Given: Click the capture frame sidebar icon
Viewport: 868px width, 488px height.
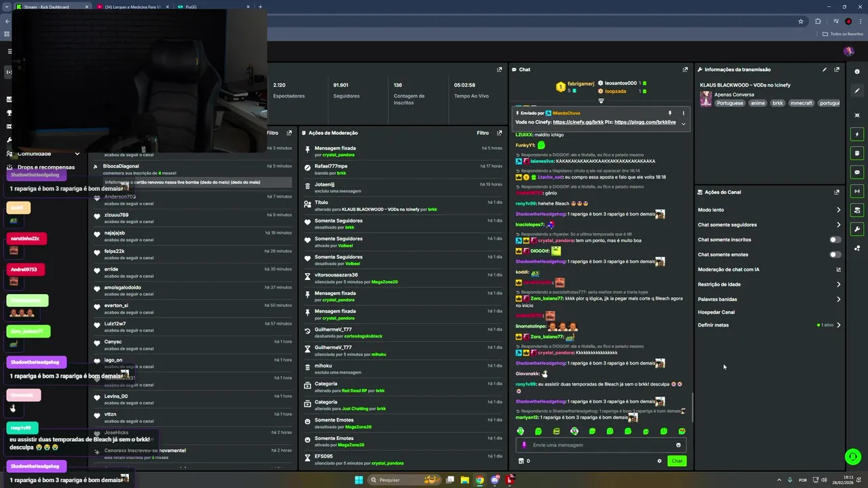Looking at the screenshot, I should pos(857,115).
